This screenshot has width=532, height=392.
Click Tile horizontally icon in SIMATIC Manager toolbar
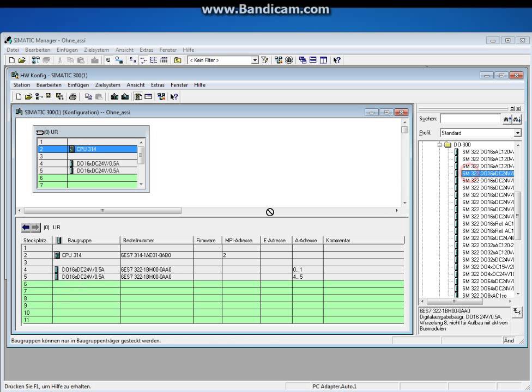[x=313, y=60]
